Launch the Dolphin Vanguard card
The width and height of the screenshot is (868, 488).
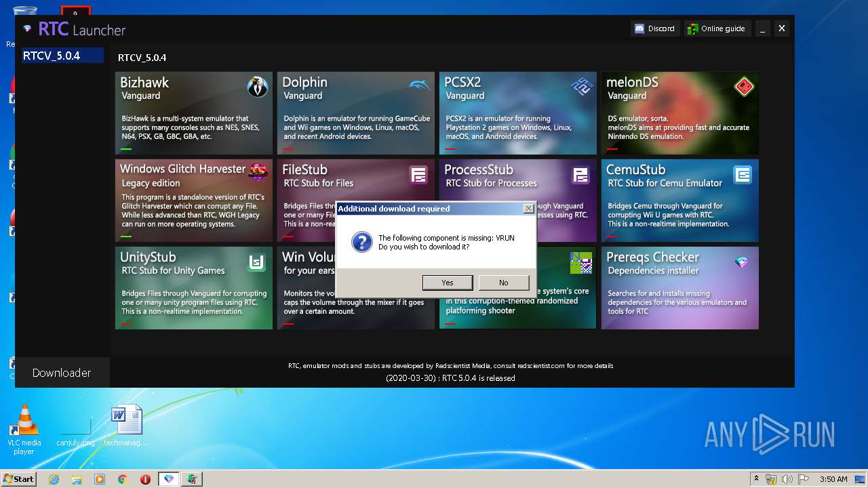[x=356, y=113]
